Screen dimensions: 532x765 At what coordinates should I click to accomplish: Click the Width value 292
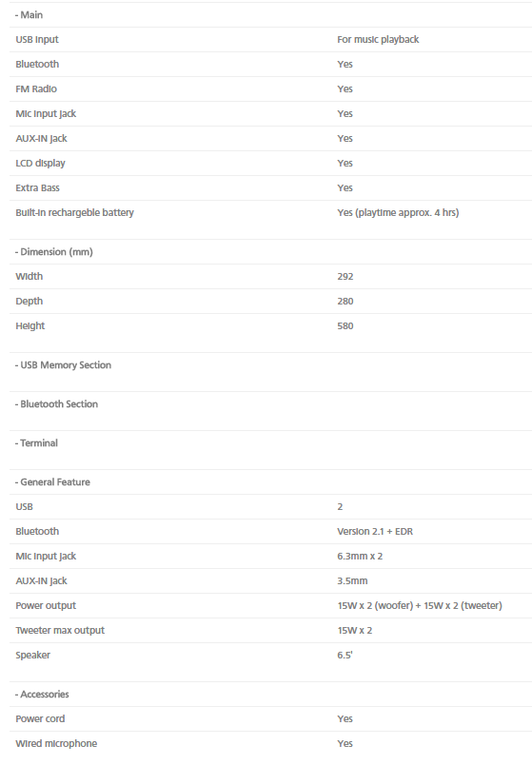[x=345, y=277]
